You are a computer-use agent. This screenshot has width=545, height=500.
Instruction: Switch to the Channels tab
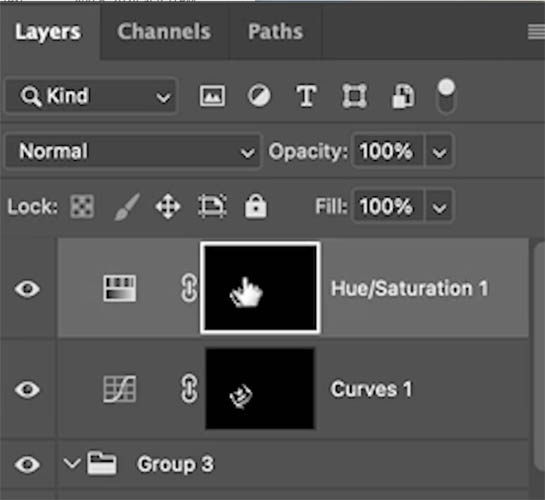coord(164,32)
